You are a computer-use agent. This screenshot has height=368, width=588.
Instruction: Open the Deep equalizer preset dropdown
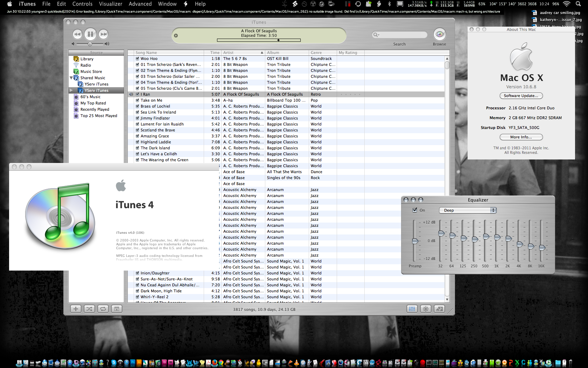(468, 210)
